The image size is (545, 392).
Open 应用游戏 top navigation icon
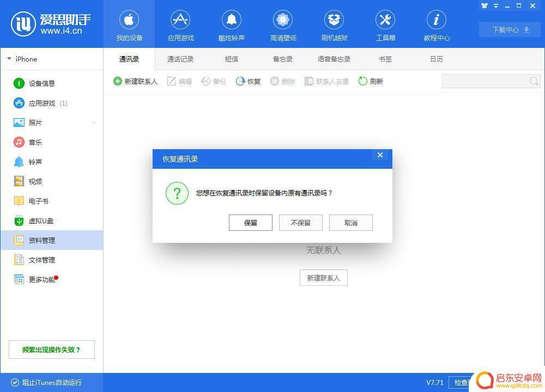click(180, 20)
